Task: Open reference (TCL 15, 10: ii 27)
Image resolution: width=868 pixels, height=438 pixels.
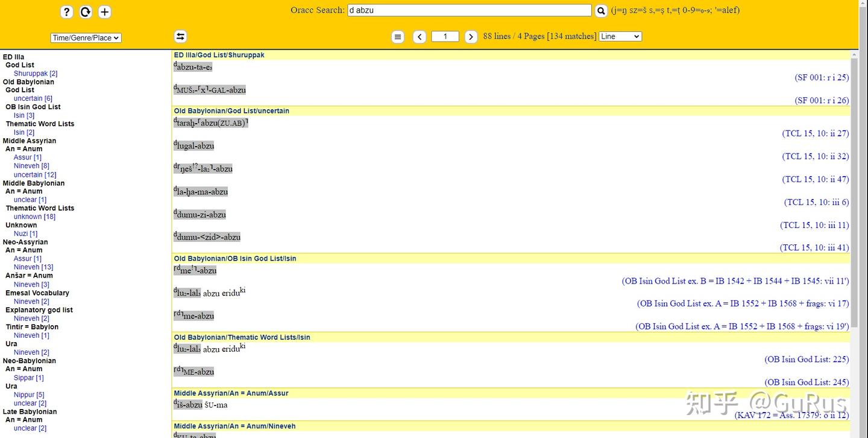Action: click(816, 133)
